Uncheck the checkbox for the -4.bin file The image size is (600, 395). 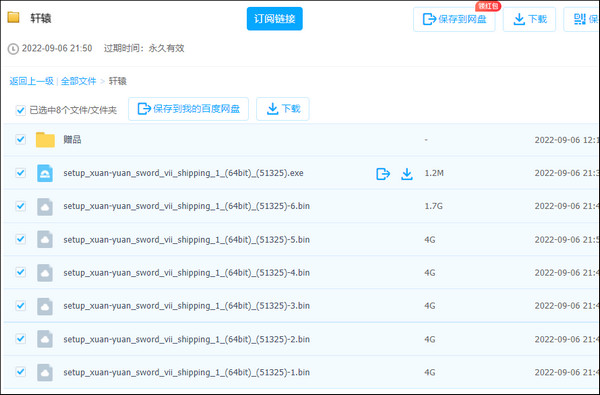click(x=20, y=273)
